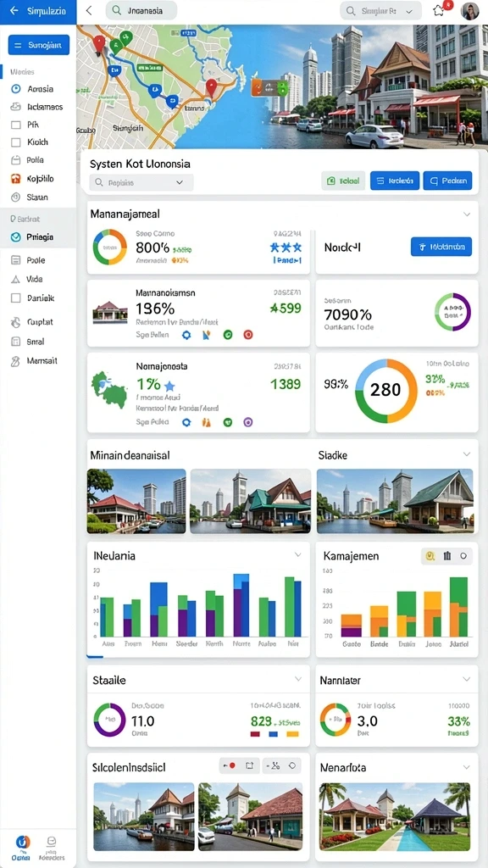Open the user profile avatar
This screenshot has width=488, height=868.
coord(469,11)
